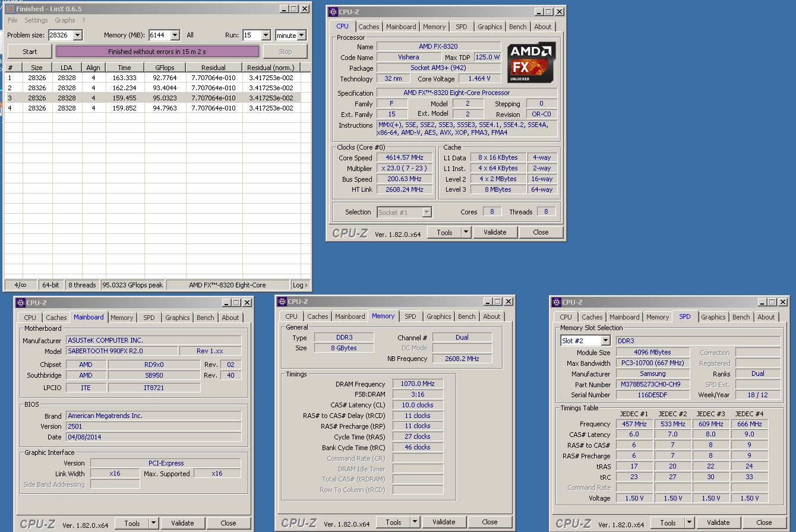Click the Max Bandwidth value 'PC3-10700 (667 MHz)'
This screenshot has height=532, width=796.
pyautogui.click(x=653, y=363)
